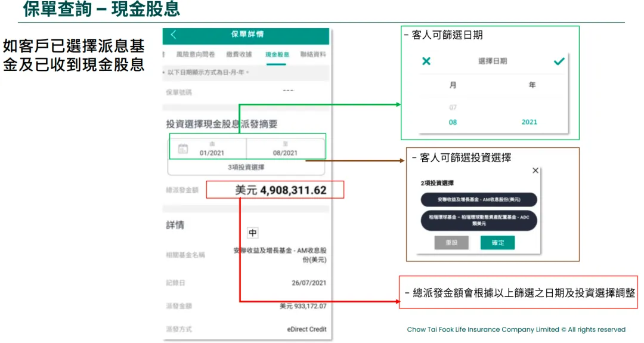Viewport: 644px width, 343px height.
Task: Select month 07 in date picker
Action: point(453,107)
